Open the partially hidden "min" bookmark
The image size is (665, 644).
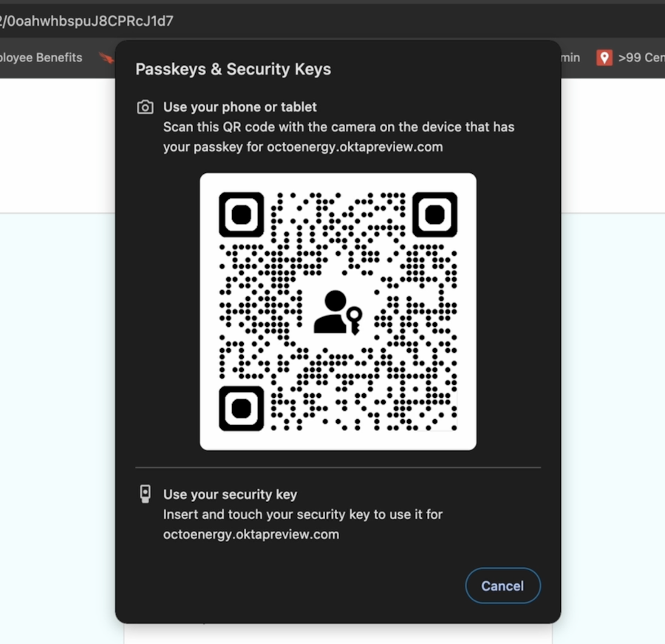570,58
